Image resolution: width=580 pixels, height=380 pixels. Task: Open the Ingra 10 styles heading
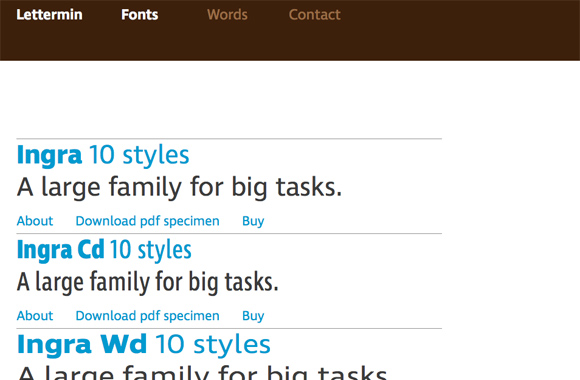pos(103,155)
